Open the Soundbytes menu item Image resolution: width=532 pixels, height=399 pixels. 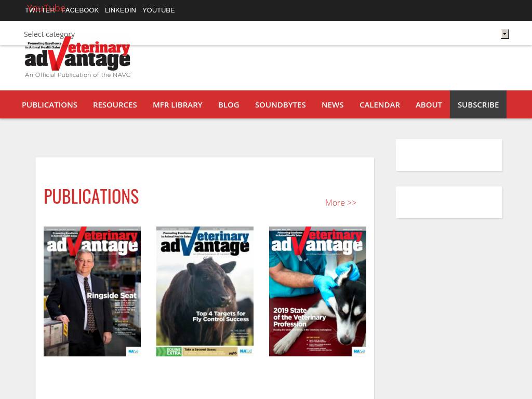click(x=280, y=104)
